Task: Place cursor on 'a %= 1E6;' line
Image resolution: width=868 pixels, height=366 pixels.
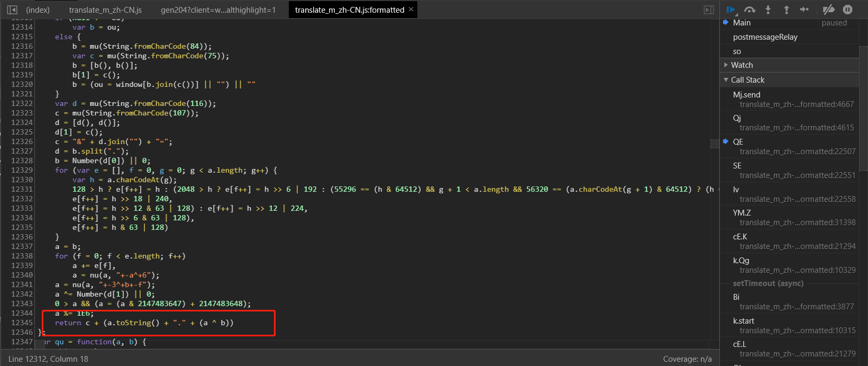Action: (74, 313)
